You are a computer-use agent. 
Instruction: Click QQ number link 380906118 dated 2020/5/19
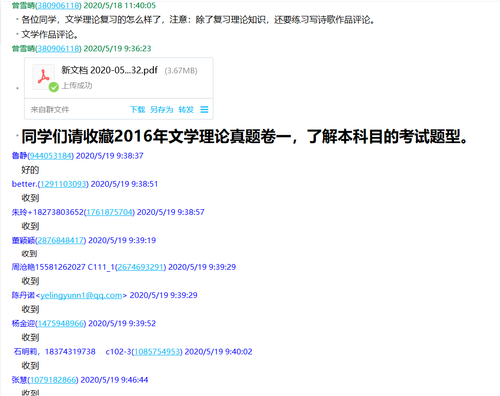point(58,49)
